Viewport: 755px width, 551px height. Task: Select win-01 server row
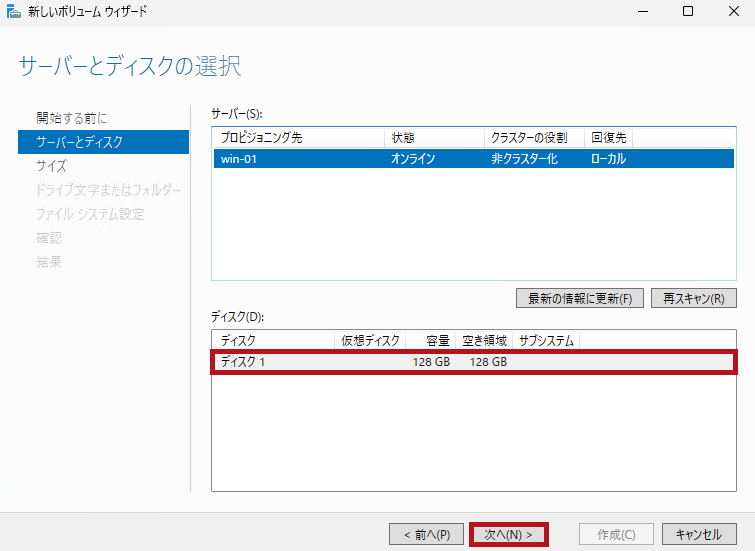[473, 158]
